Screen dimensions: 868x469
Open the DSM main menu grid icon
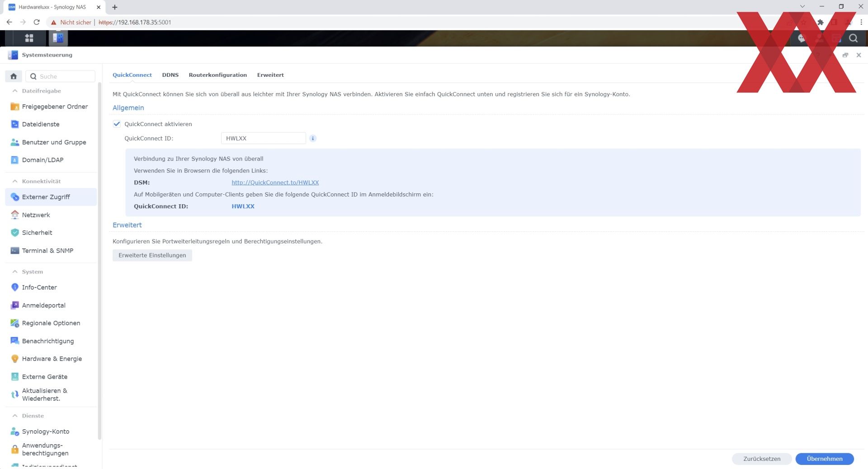(29, 38)
